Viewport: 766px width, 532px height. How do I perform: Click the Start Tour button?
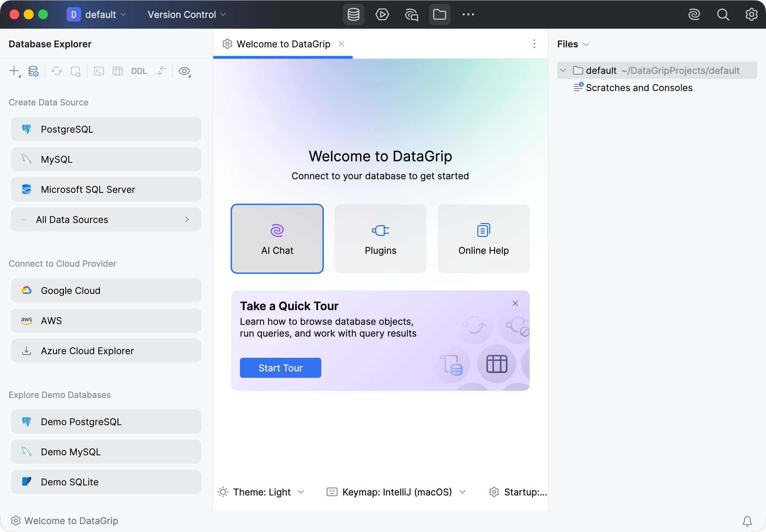click(x=280, y=368)
